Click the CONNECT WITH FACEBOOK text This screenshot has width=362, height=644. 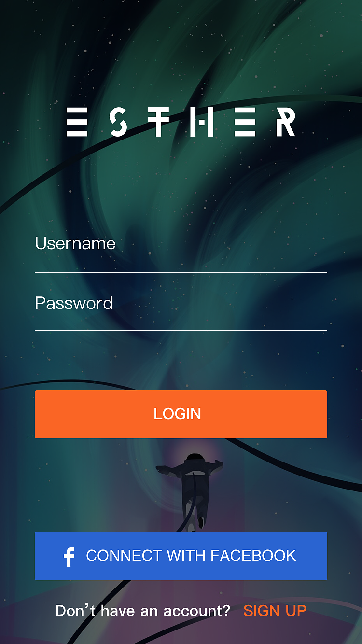point(191,556)
